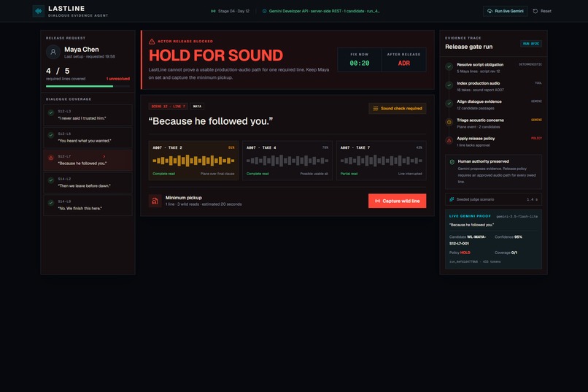The image size is (588, 392).
Task: Select the "I never said I trusted him." line
Action: click(88, 115)
